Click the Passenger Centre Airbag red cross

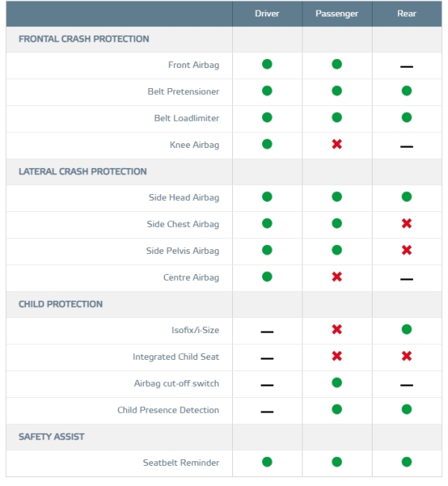337,277
